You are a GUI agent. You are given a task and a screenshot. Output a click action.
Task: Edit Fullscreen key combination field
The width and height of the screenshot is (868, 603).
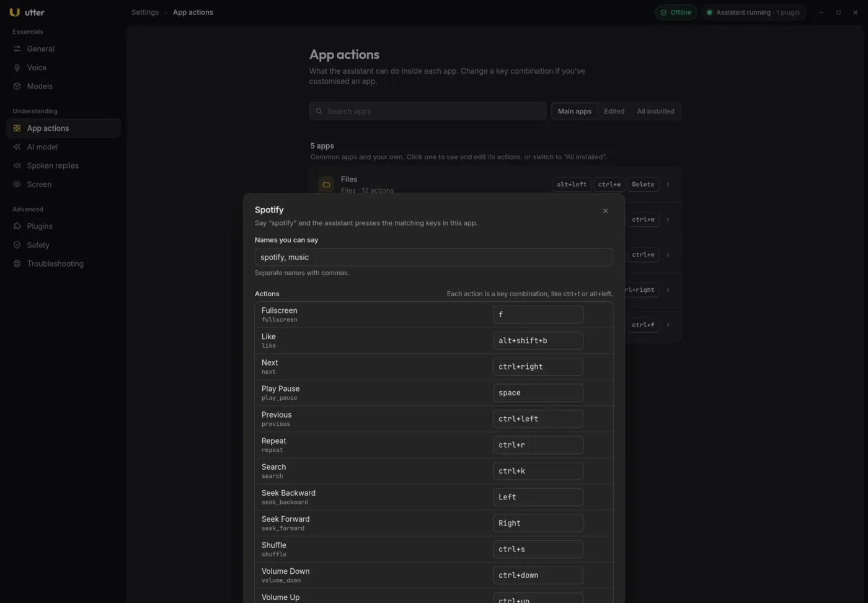pos(538,315)
